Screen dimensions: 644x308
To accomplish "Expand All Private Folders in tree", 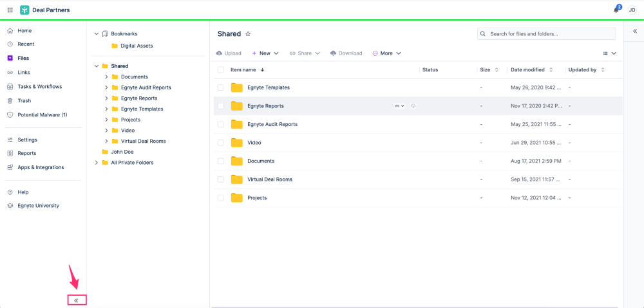I will 97,163.
